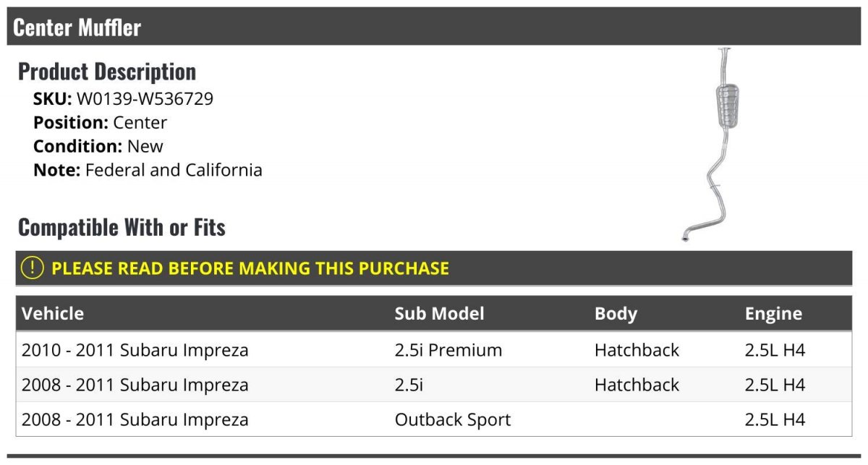Click the Compatible With or Fits heading
This screenshot has height=465, width=868.
pos(122,227)
